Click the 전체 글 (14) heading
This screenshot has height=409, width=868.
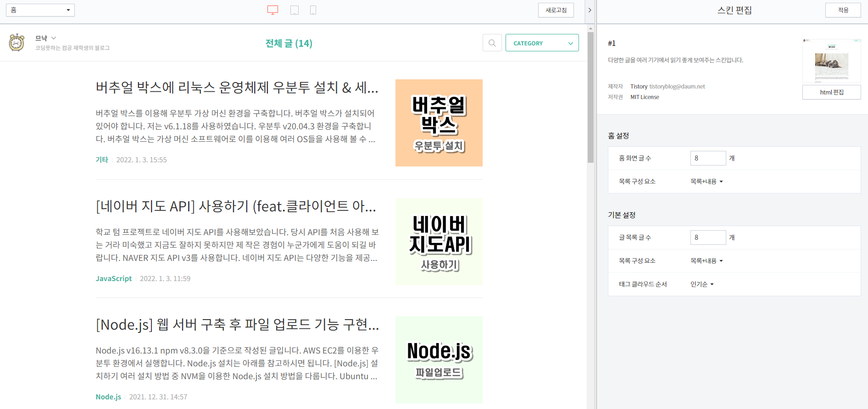[289, 43]
